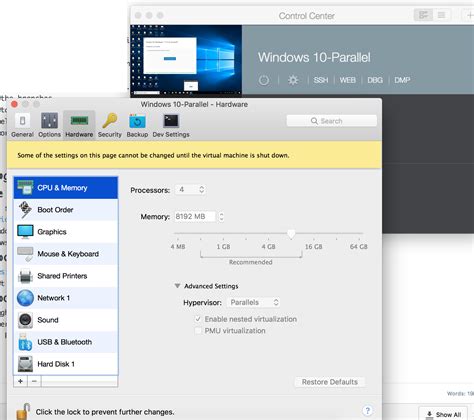Open the Processors count dropdown
This screenshot has width=474, height=420.
click(x=190, y=190)
